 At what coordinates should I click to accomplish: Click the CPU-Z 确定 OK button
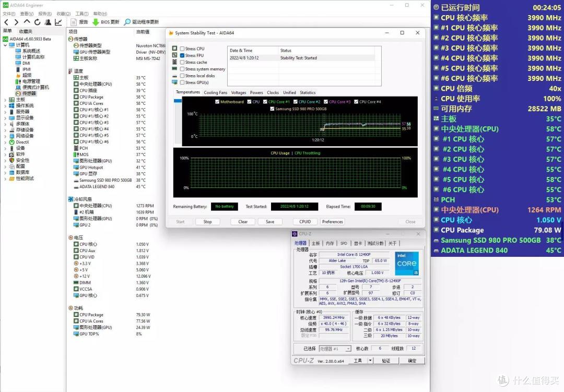pyautogui.click(x=412, y=361)
